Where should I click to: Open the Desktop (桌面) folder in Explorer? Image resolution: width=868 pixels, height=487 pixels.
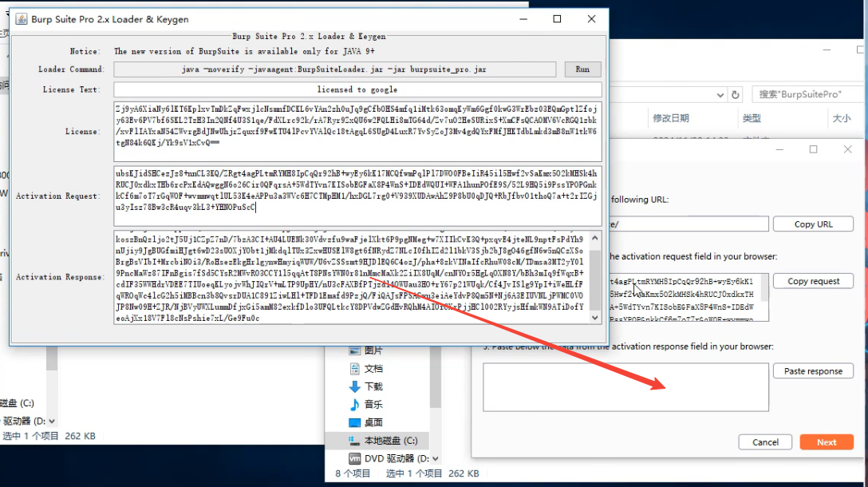pyautogui.click(x=373, y=422)
